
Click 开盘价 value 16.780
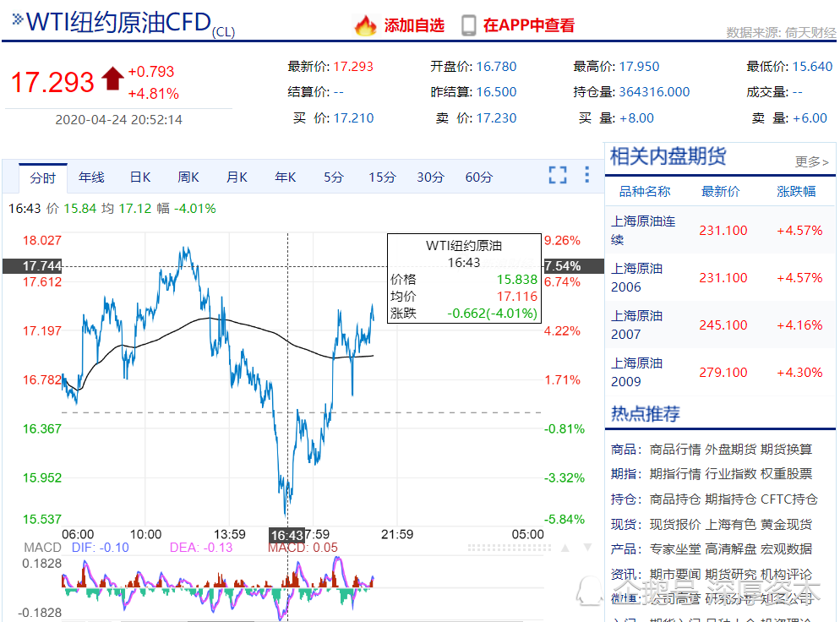[496, 67]
